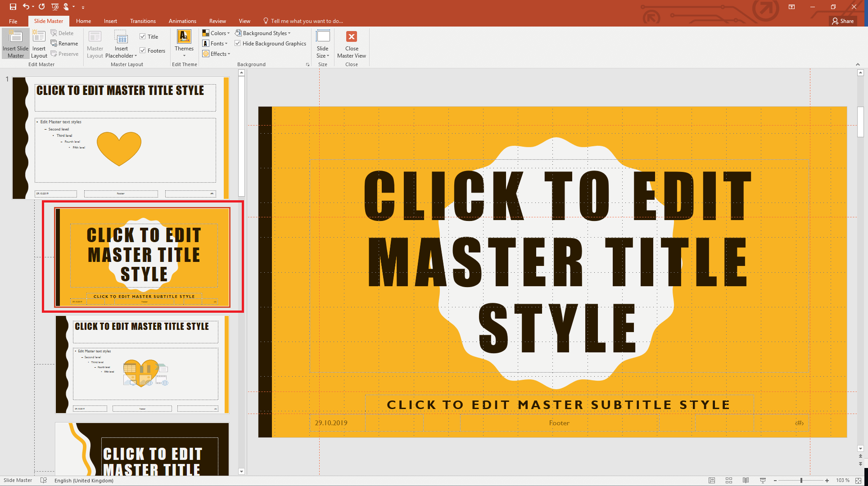The height and width of the screenshot is (486, 868).
Task: Click the Rename button
Action: 64,43
